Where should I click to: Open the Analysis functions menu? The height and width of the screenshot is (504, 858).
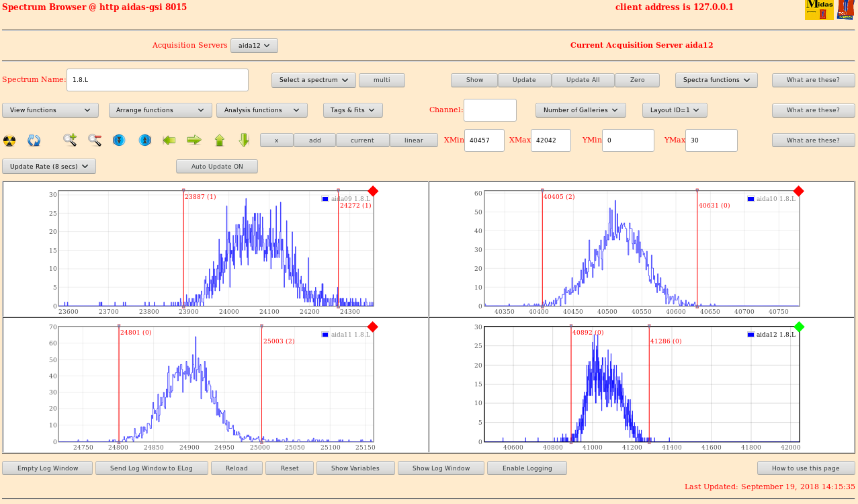pyautogui.click(x=261, y=110)
